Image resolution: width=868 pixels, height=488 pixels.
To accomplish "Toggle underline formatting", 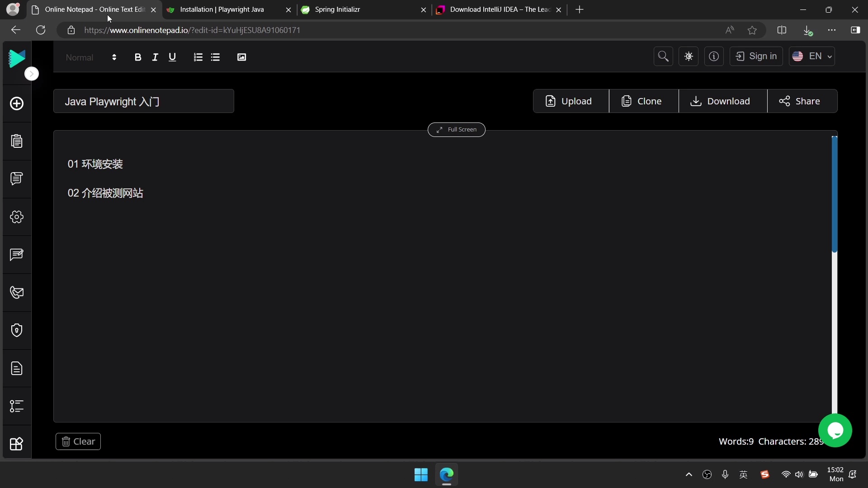I will point(172,57).
